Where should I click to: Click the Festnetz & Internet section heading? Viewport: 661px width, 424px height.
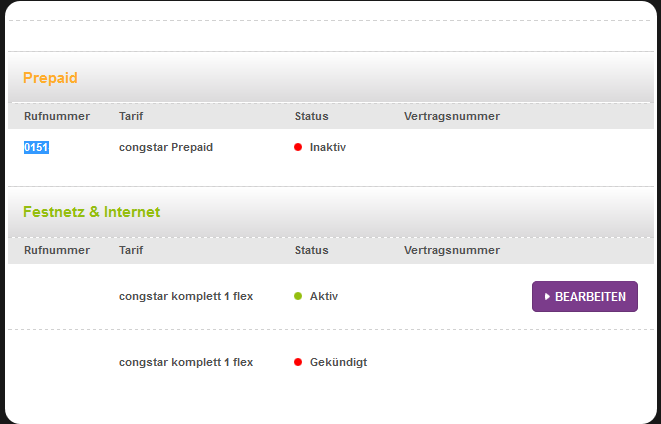(x=91, y=212)
